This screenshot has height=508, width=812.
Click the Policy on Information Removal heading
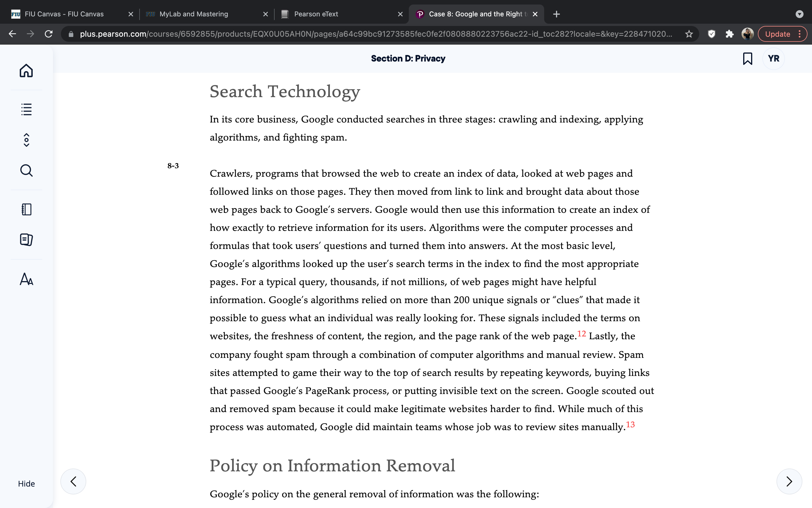(332, 466)
